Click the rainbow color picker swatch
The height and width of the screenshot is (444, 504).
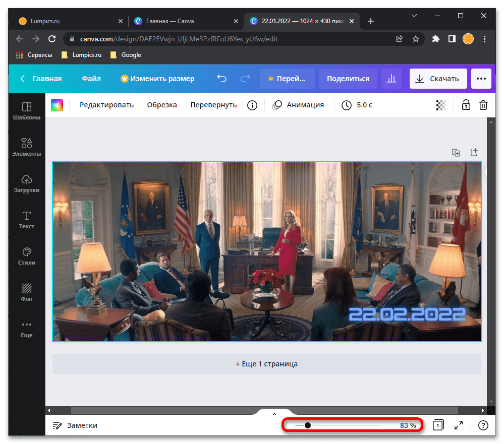coord(57,105)
